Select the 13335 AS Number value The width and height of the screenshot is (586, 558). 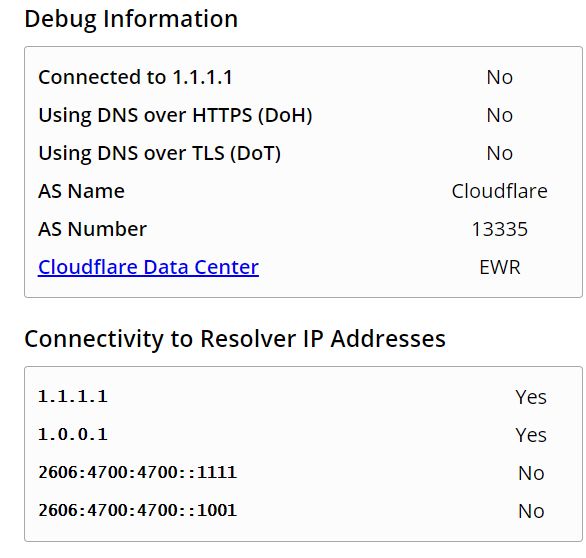500,229
